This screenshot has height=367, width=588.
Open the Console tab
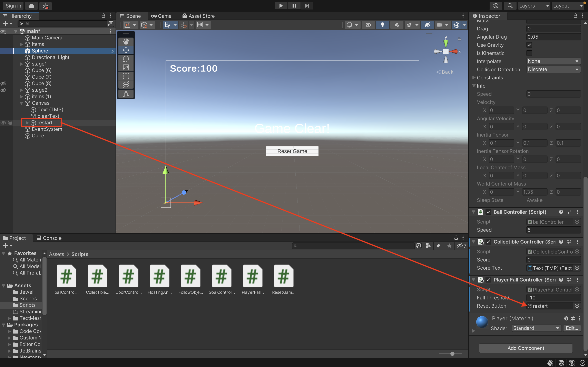pos(49,238)
